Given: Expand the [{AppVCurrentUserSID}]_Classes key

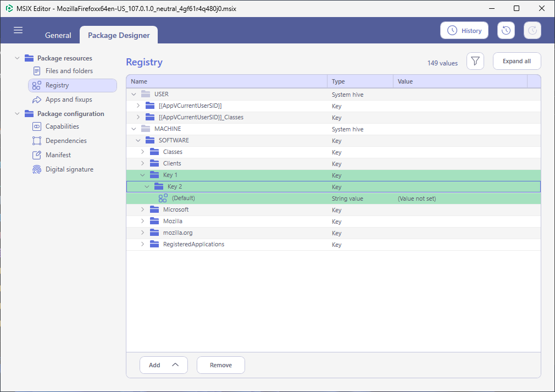Looking at the screenshot, I should point(138,117).
